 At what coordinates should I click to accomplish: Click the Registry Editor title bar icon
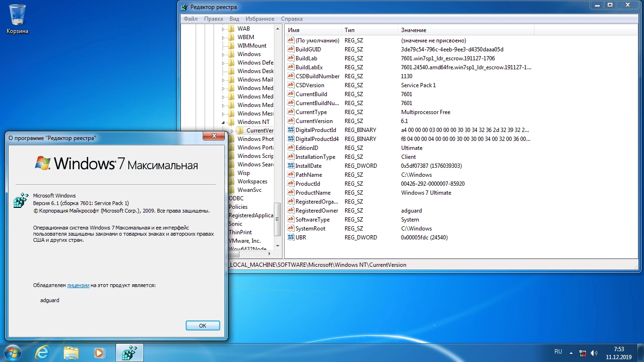click(184, 7)
